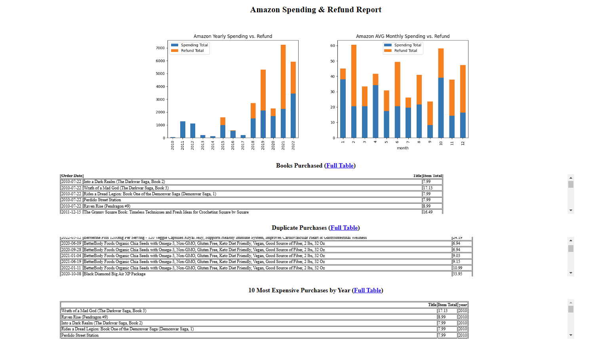Image resolution: width=615 pixels, height=364 pixels.
Task: Select the 2021-01-04 Chia Seeds duplicate row
Action: 266,255
